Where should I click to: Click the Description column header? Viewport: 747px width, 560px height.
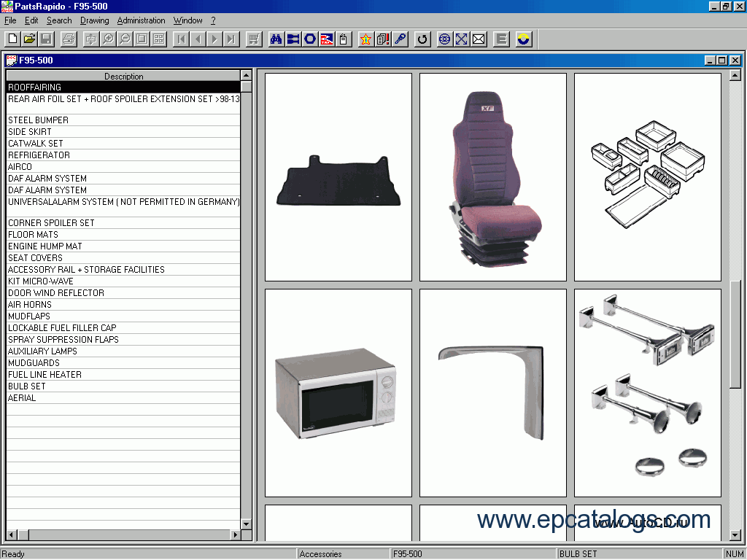point(123,76)
